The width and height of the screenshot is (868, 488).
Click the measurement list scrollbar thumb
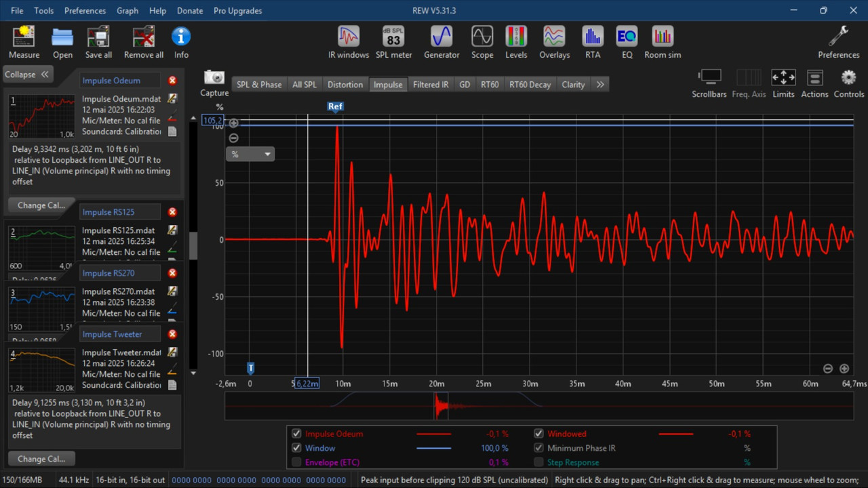point(193,246)
